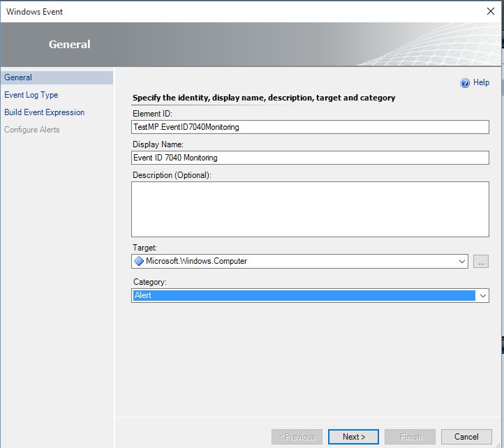Expand the Category dropdown arrow

point(482,296)
